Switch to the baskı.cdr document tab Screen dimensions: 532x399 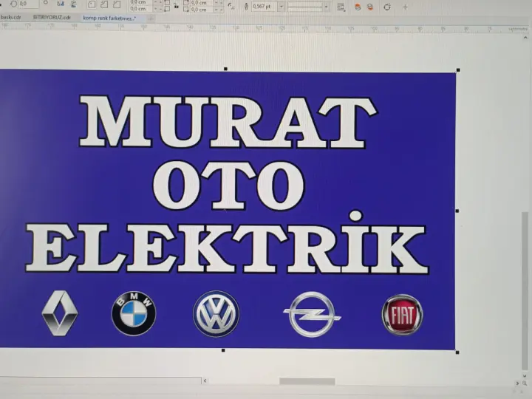(11, 17)
